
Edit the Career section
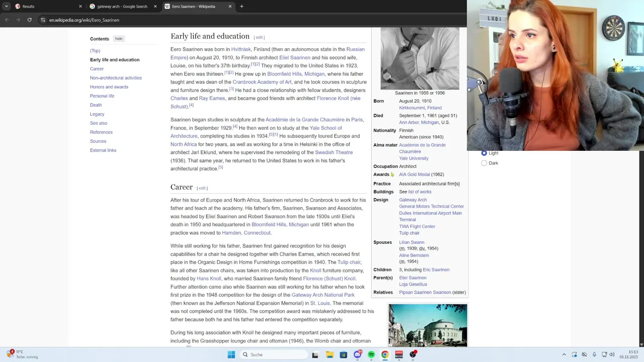(x=202, y=188)
